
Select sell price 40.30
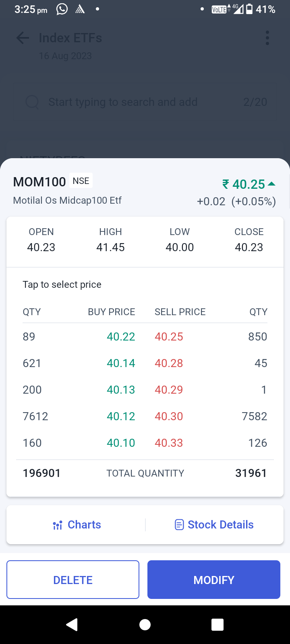coord(169,416)
